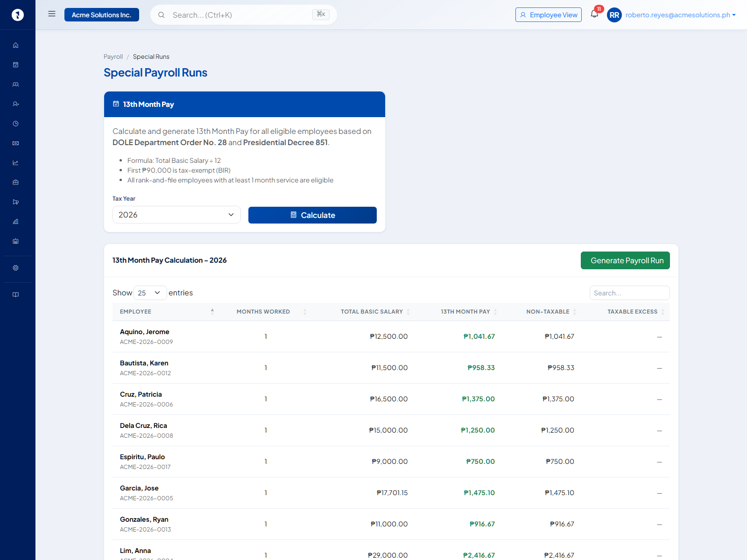
Task: Sort by Months Worked column
Action: [265, 312]
